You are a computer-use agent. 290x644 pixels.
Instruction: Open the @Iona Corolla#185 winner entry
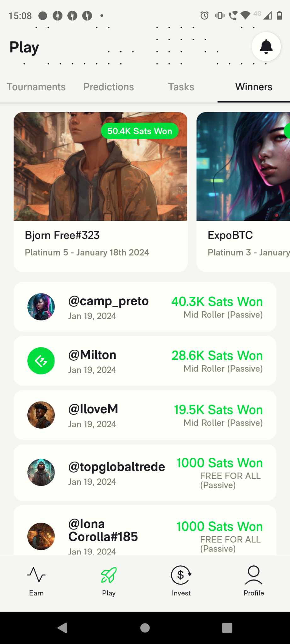[x=145, y=530]
